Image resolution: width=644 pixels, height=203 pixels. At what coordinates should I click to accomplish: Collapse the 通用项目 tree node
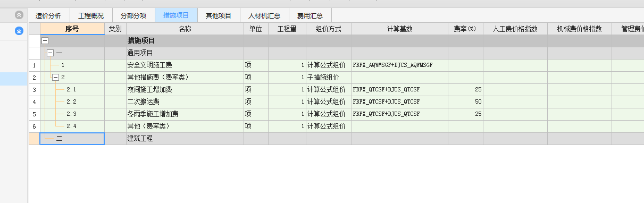coord(50,53)
